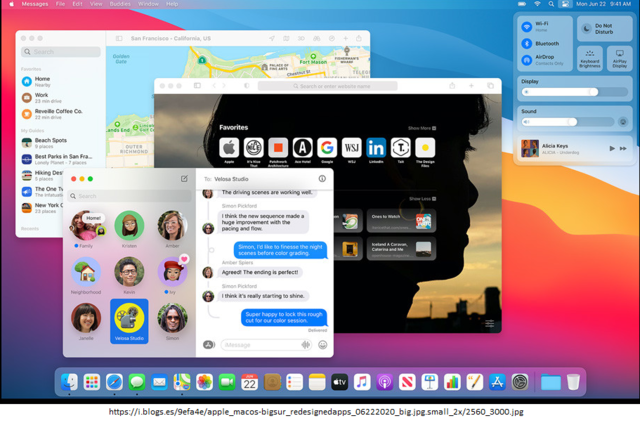Open Apple TV app in Dock
640x423 pixels.
[340, 383]
